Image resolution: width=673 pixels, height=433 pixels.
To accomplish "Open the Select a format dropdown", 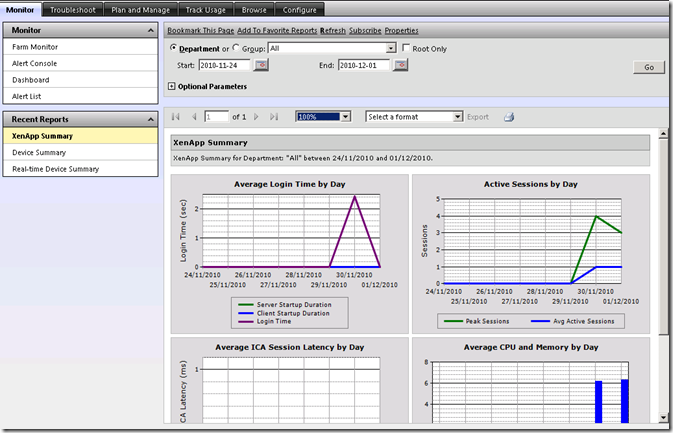I will pos(457,117).
